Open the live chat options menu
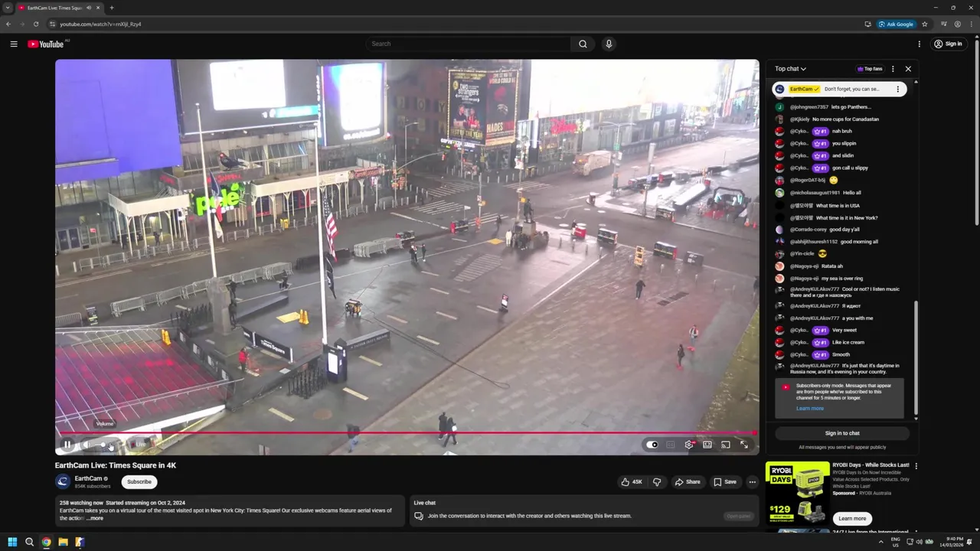Viewport: 980px width, 551px height. pyautogui.click(x=893, y=69)
